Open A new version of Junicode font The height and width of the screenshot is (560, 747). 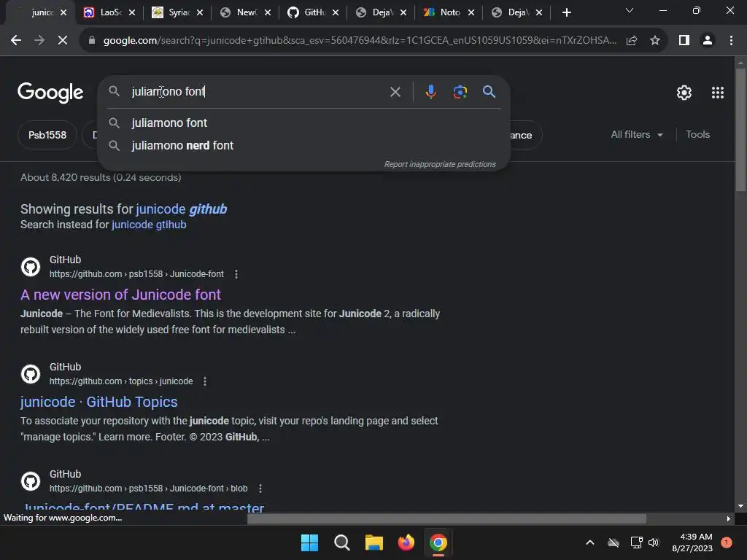tap(120, 295)
